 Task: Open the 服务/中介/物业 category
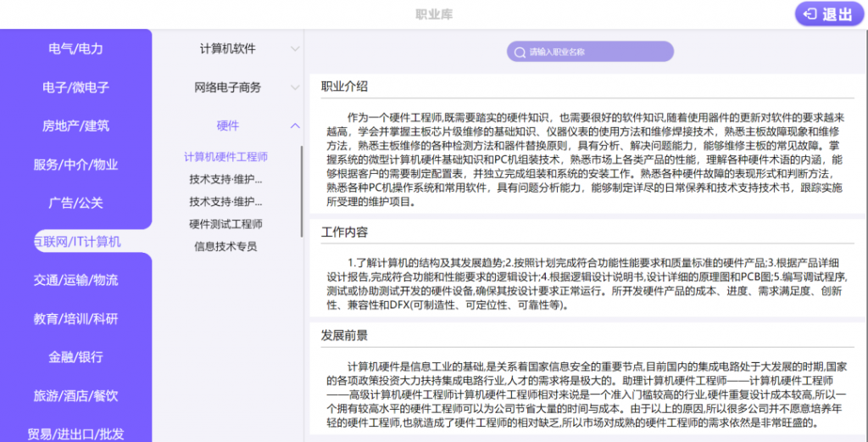pos(75,165)
